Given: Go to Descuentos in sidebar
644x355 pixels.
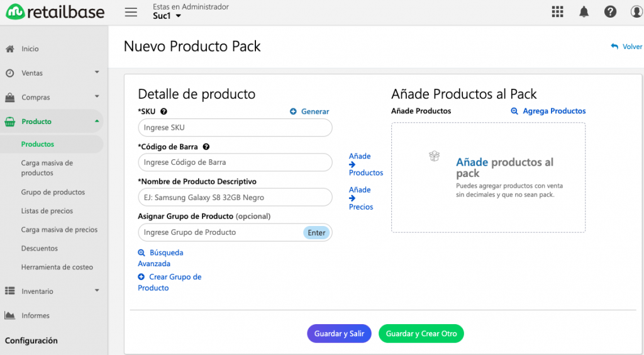Looking at the screenshot, I should [40, 248].
